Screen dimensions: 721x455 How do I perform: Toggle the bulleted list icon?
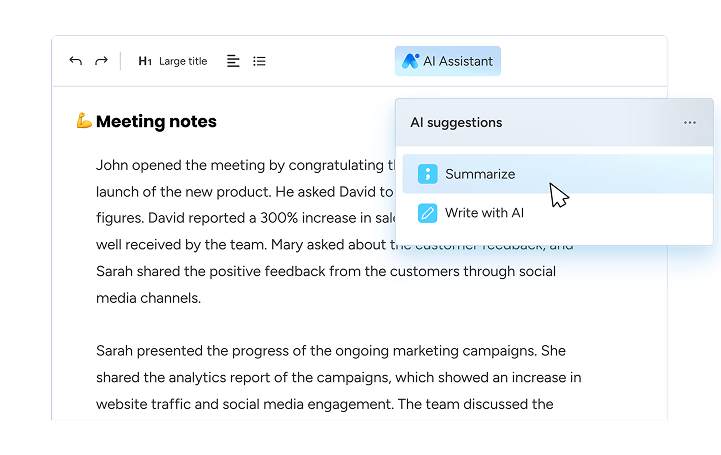pyautogui.click(x=259, y=61)
